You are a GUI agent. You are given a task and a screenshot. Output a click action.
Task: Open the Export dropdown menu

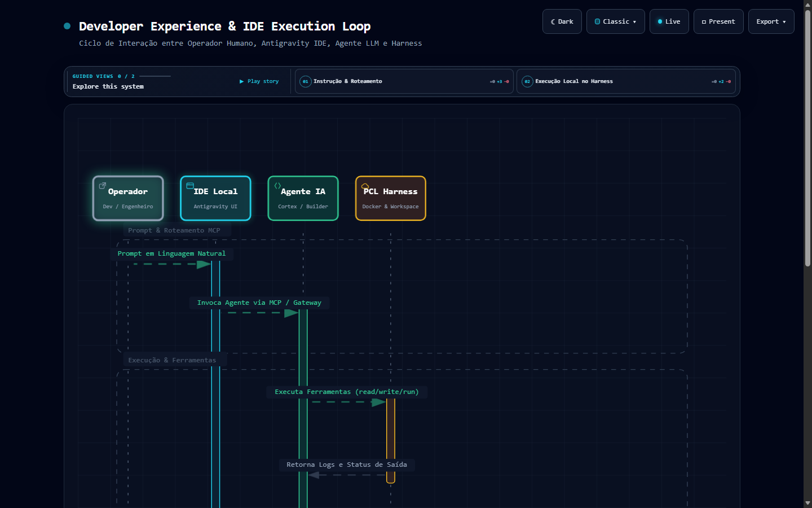coord(771,21)
